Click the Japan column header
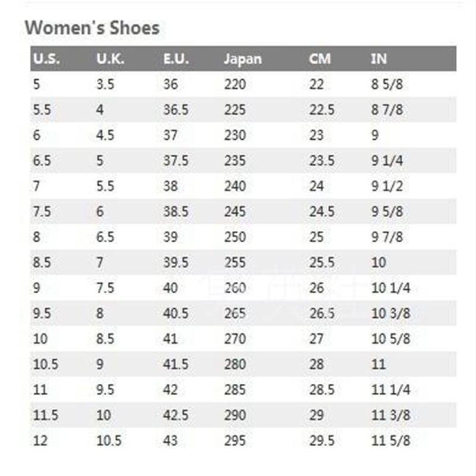476x476 pixels. pyautogui.click(x=243, y=59)
